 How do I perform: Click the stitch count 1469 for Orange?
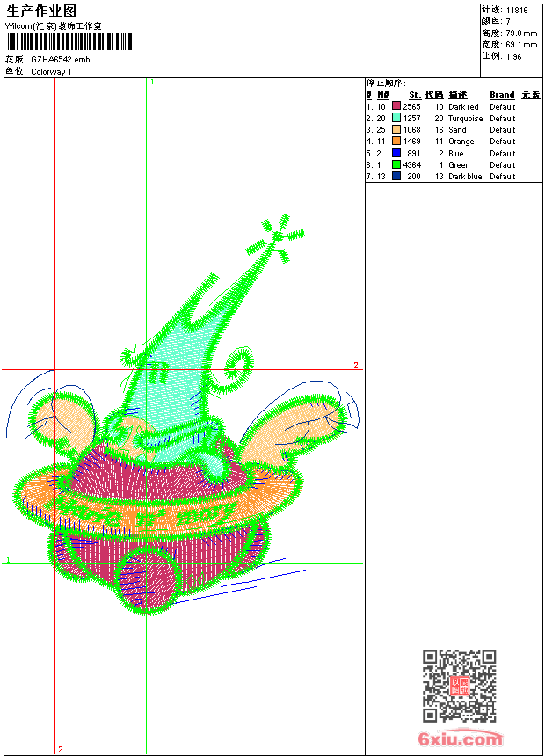(412, 142)
